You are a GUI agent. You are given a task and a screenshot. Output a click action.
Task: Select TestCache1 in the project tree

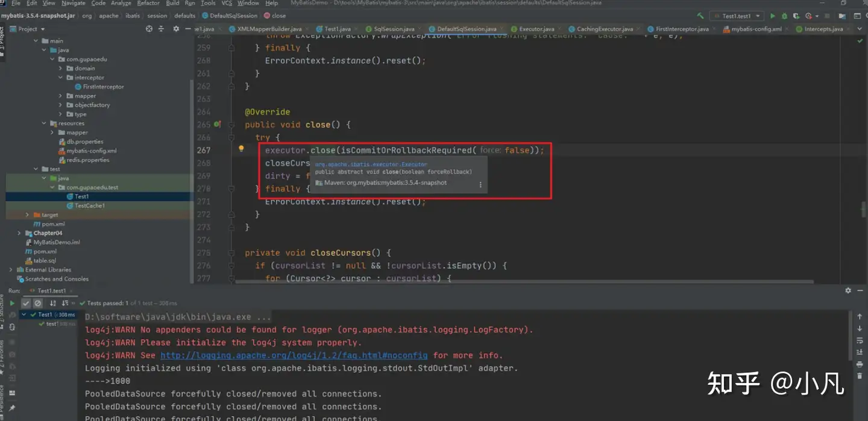(x=85, y=205)
